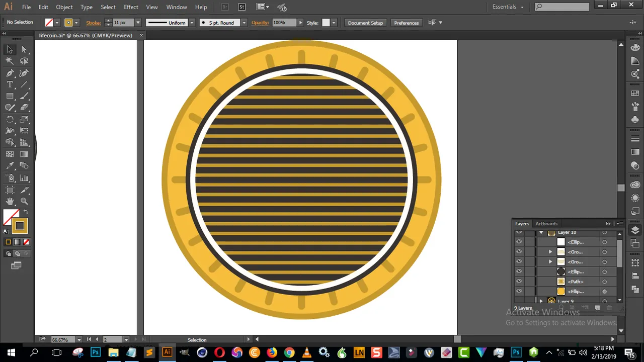Viewport: 644px width, 362px height.
Task: Open the File menu
Action: pos(26,7)
